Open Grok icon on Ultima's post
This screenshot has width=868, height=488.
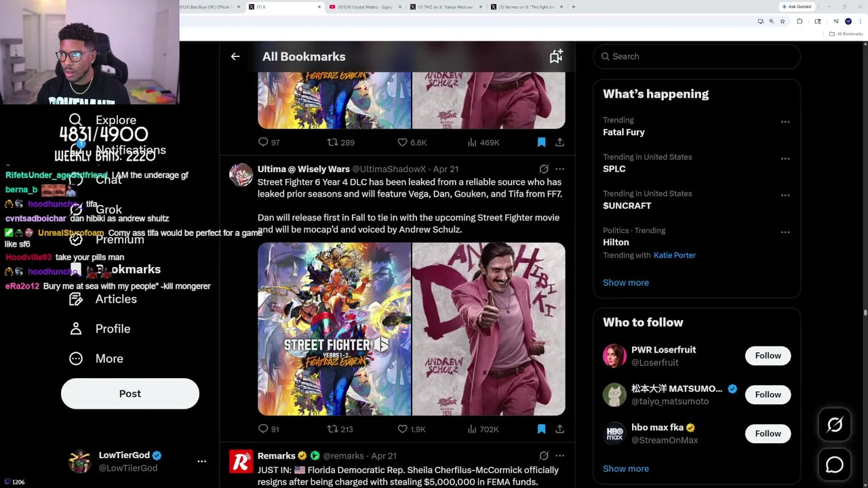click(544, 169)
